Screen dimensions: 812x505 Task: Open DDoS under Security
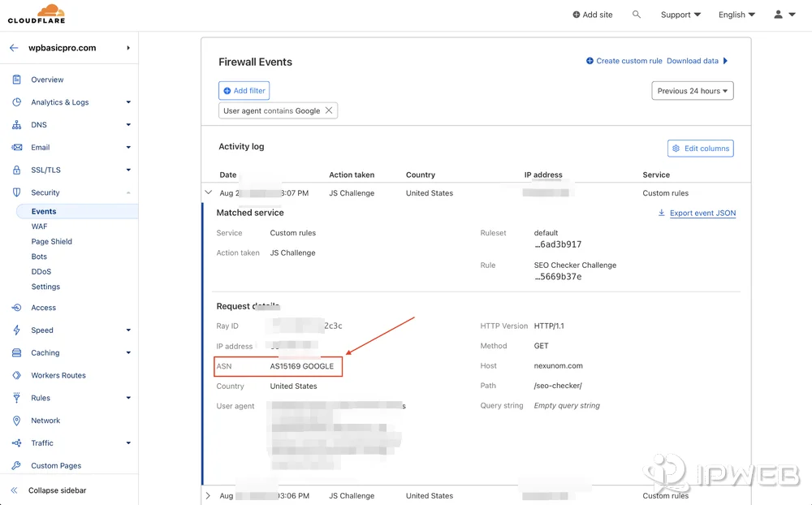tap(41, 271)
